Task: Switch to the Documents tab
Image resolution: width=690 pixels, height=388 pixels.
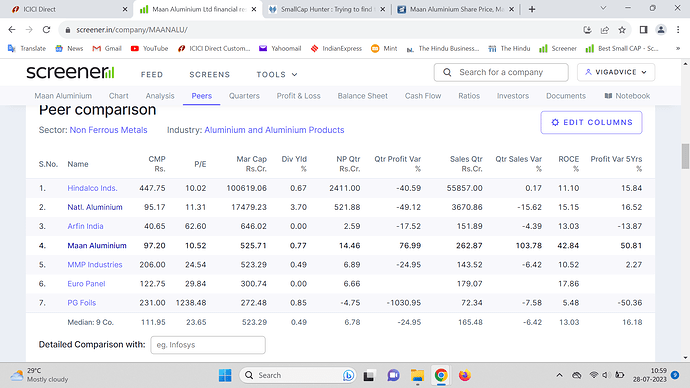Action: point(566,96)
